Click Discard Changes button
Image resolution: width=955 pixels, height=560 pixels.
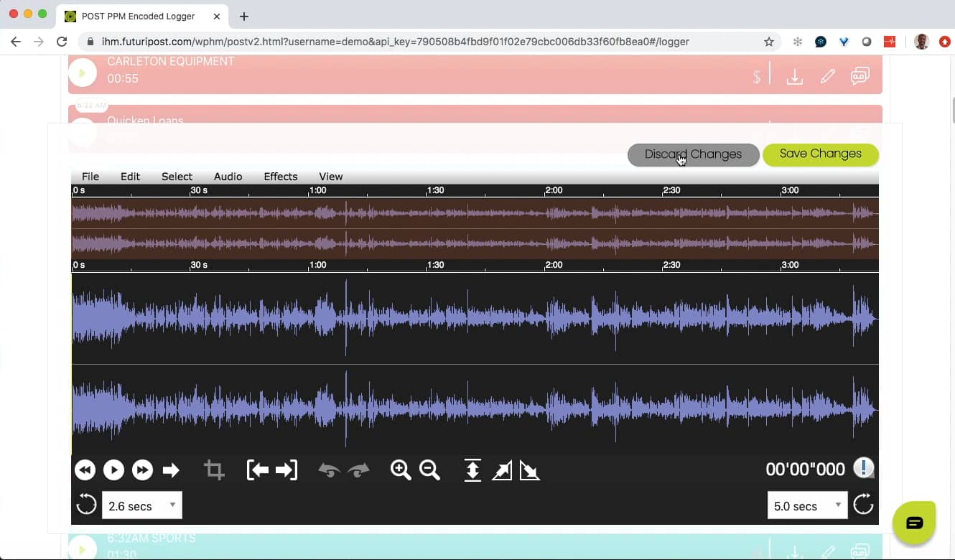[x=693, y=154]
